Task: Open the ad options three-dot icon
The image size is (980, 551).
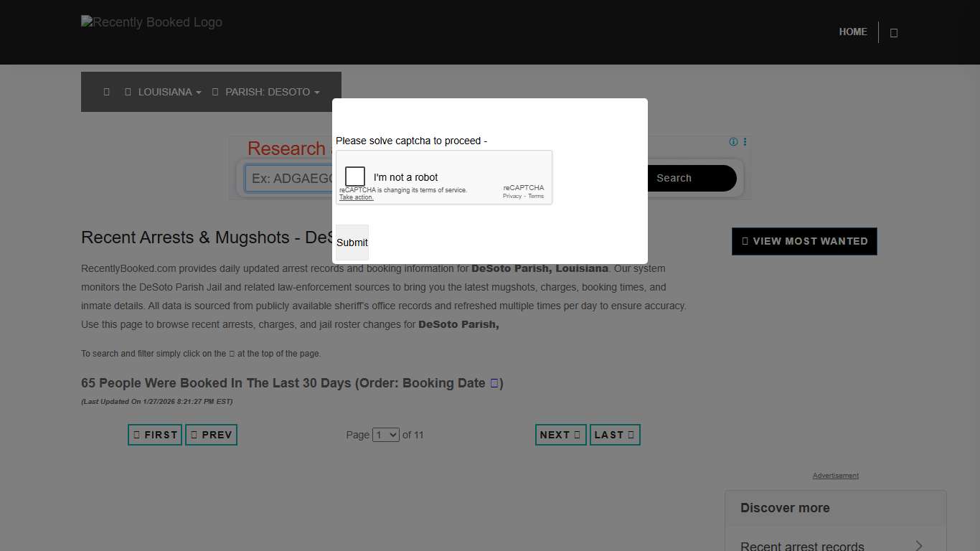Action: (x=745, y=142)
